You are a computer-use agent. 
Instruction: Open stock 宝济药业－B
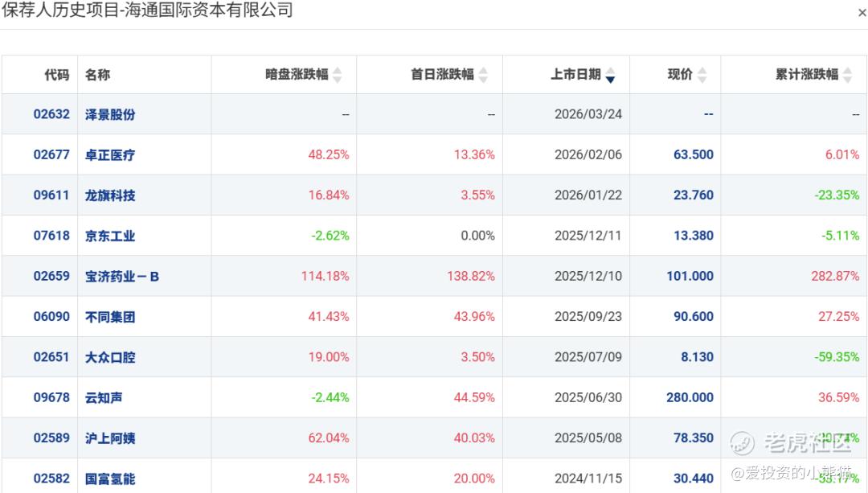(x=122, y=277)
